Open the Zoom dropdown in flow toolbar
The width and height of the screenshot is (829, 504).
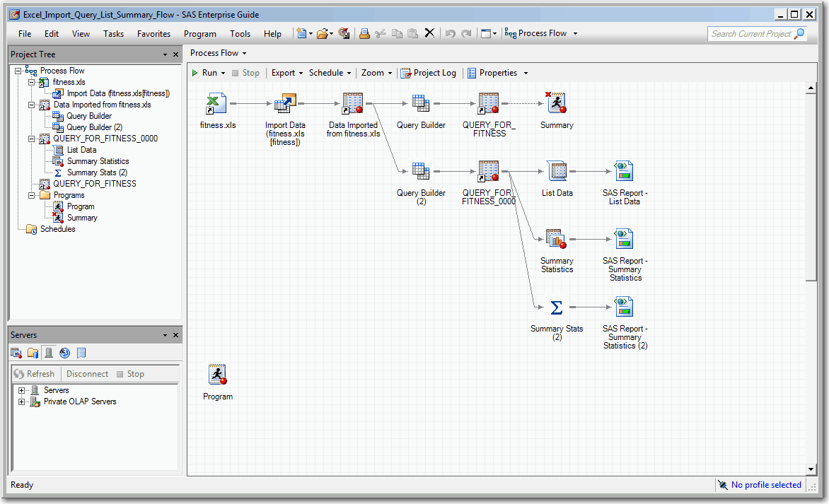(x=376, y=73)
